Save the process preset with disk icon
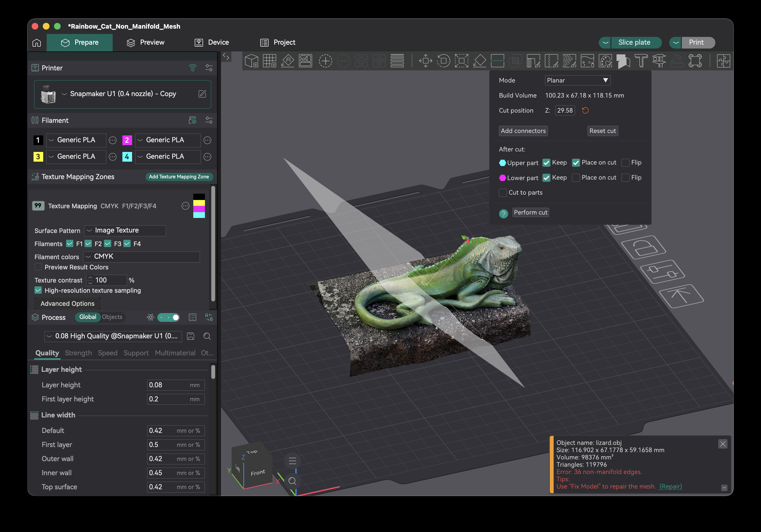761x532 pixels. point(191,336)
